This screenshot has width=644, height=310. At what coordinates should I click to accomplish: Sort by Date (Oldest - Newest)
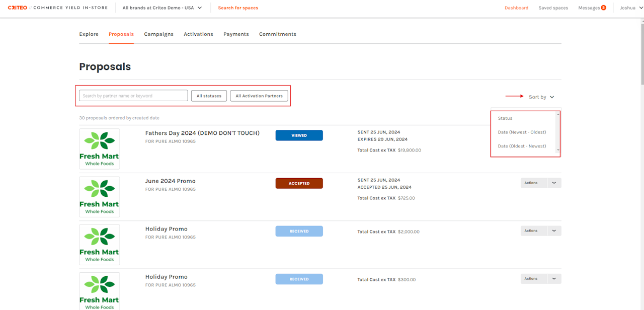click(x=522, y=146)
